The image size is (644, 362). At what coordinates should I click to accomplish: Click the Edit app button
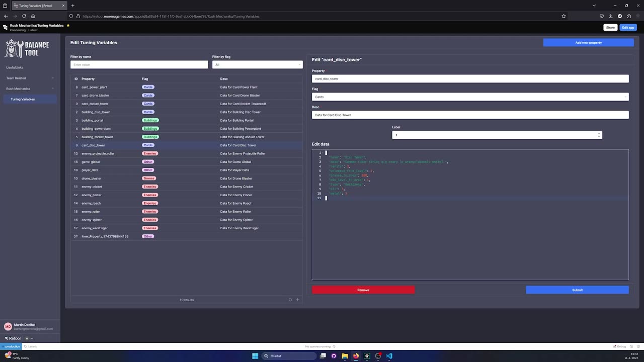click(x=628, y=28)
